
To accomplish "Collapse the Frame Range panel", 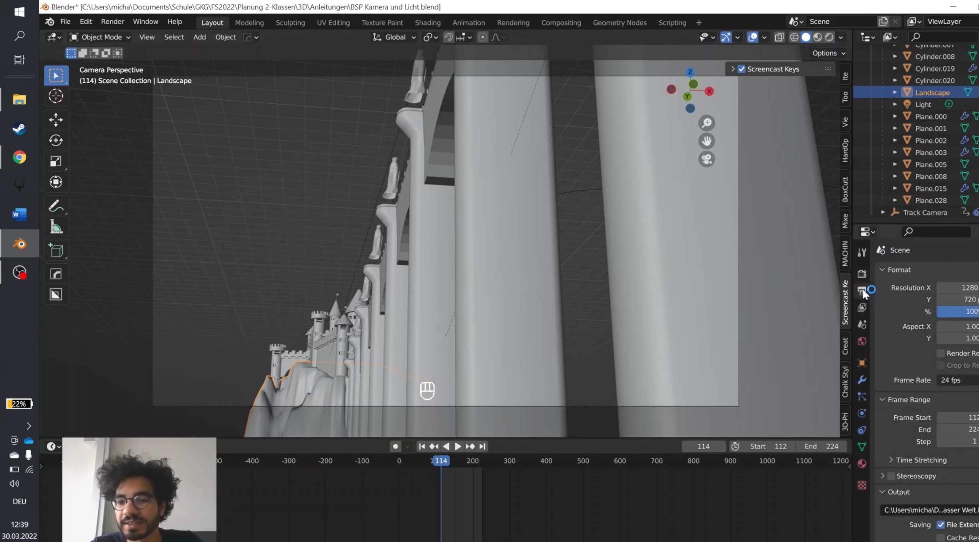I will [882, 400].
